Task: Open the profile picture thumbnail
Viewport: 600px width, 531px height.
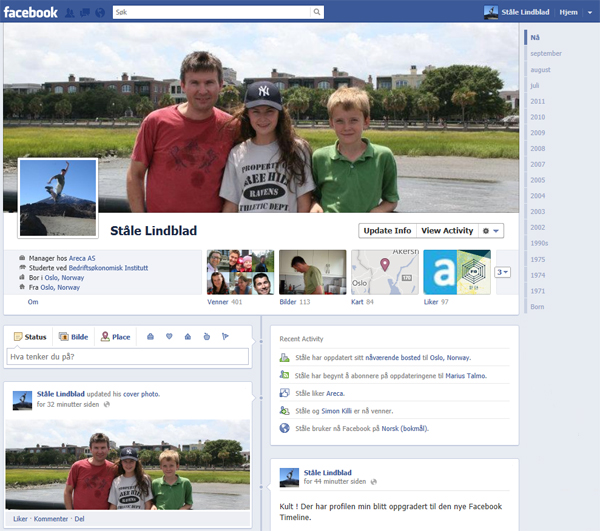Action: [x=58, y=198]
